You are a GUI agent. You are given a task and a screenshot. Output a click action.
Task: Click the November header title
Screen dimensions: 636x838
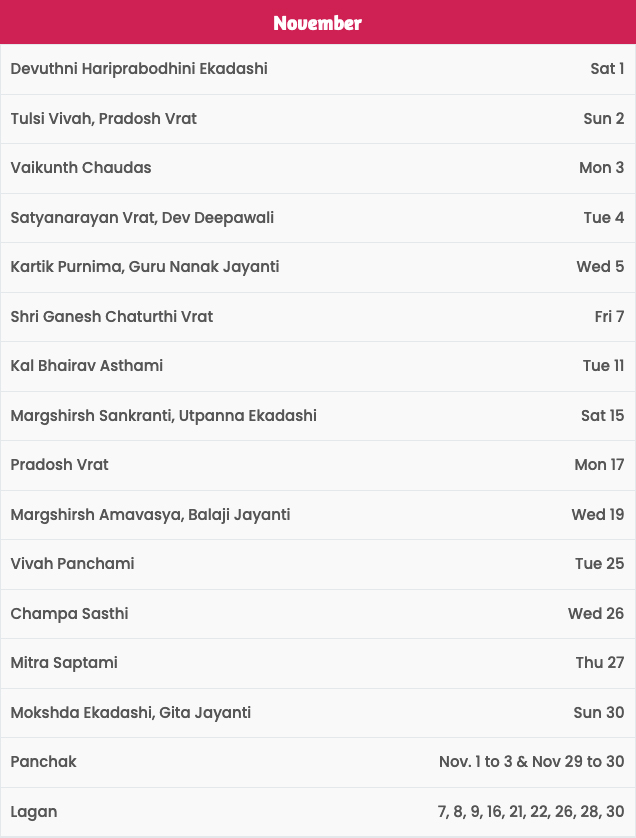pos(317,22)
